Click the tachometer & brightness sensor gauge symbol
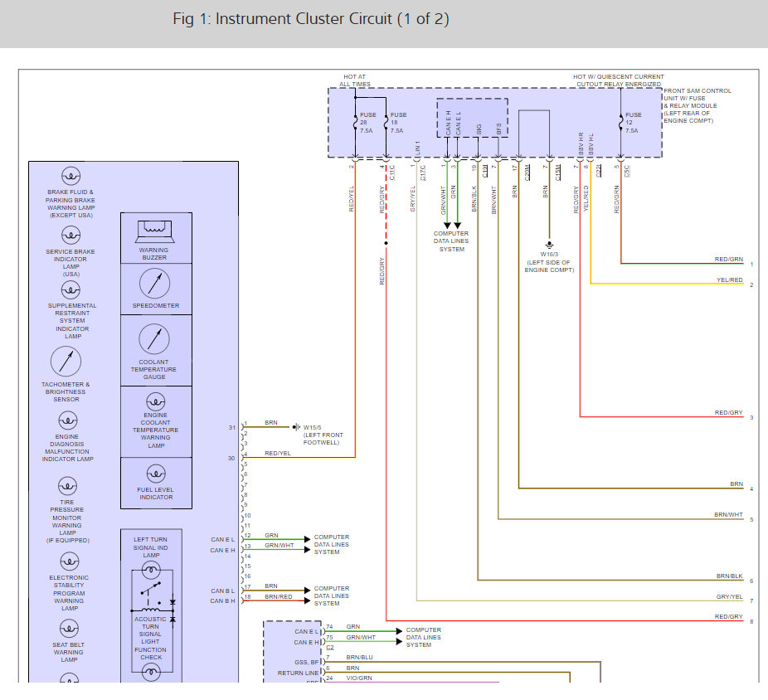 coord(66,362)
